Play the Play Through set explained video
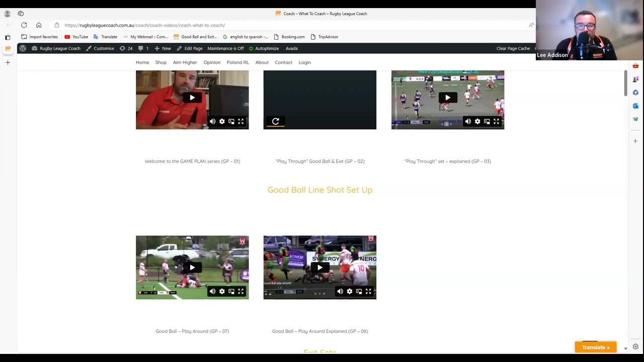 tap(448, 98)
